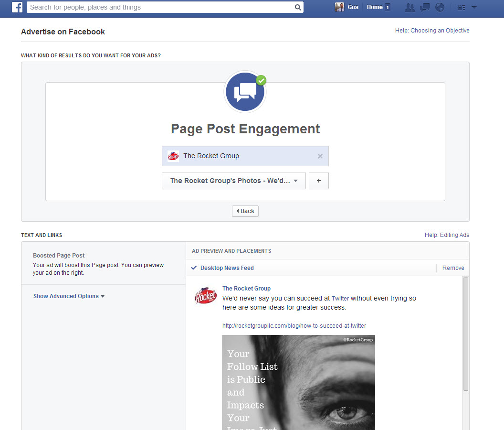Click Remove for Desktop News Feed placement
The image size is (504, 430).
(453, 268)
